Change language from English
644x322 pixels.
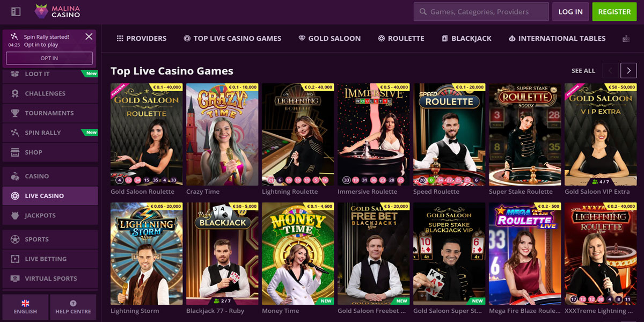click(25, 307)
